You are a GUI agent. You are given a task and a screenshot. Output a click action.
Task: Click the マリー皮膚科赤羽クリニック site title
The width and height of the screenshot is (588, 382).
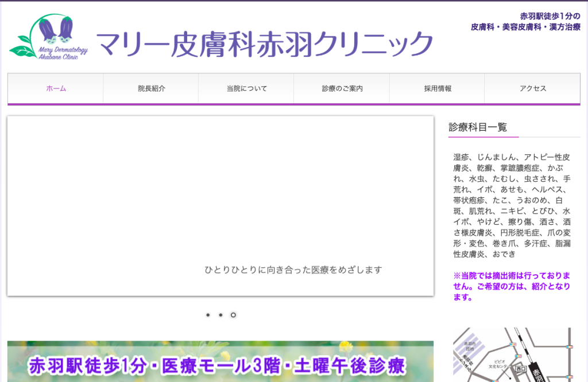coord(265,44)
